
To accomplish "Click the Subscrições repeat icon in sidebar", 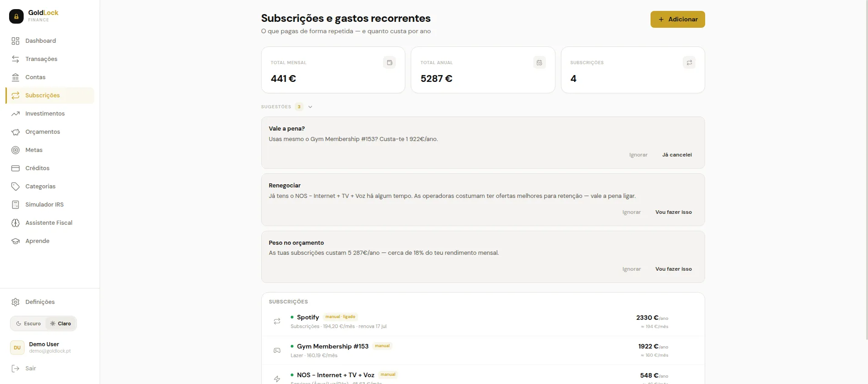I will [x=15, y=96].
